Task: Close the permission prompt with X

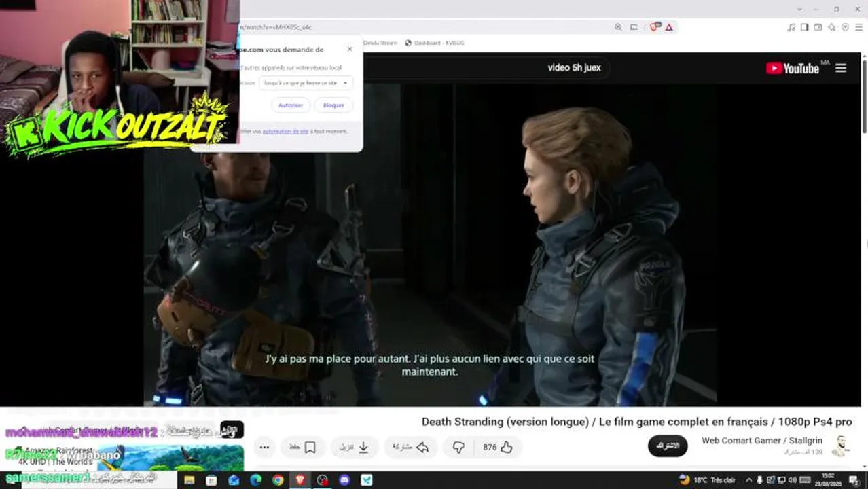Action: [x=350, y=49]
